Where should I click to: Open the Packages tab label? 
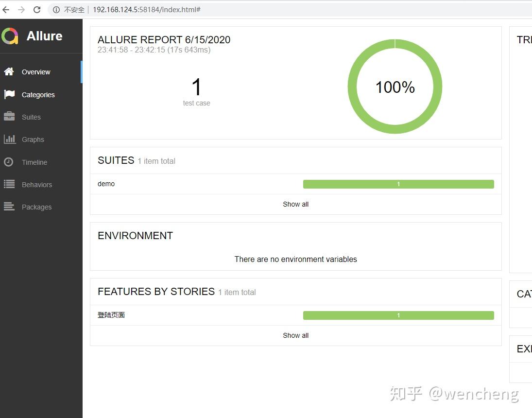pyautogui.click(x=36, y=207)
